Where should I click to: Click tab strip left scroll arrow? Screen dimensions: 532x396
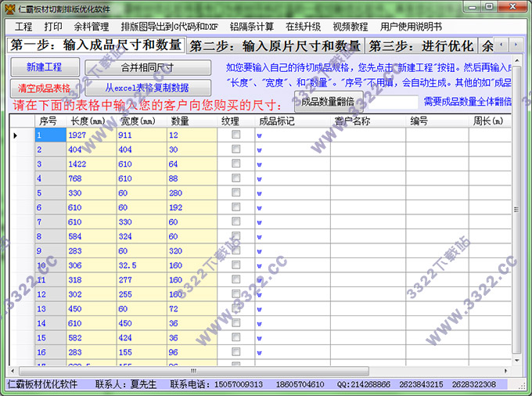(x=501, y=45)
